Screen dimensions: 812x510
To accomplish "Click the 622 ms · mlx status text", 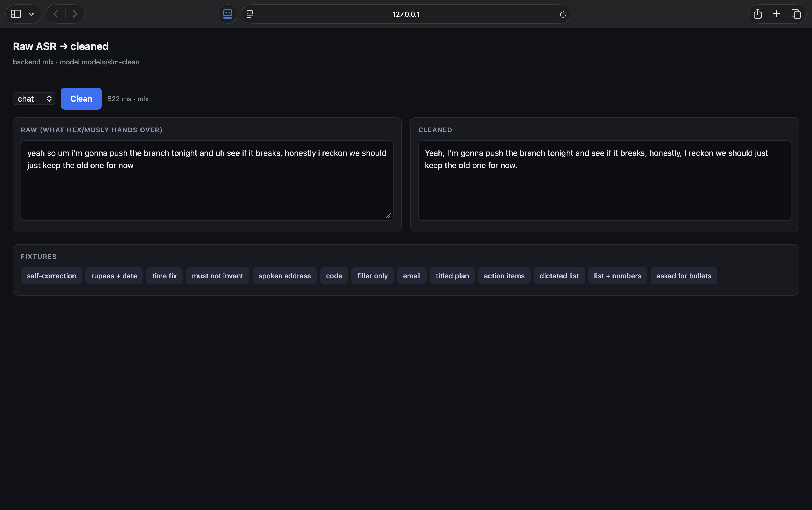I will coord(128,99).
